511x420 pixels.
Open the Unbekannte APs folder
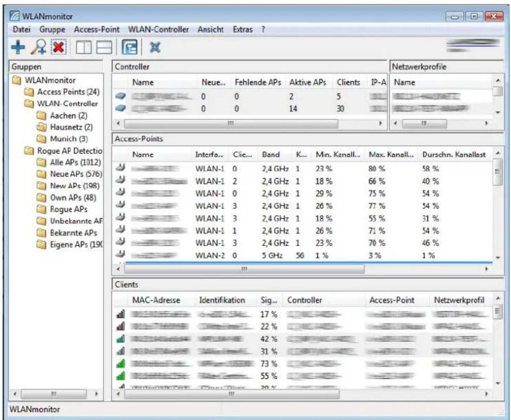click(x=70, y=221)
